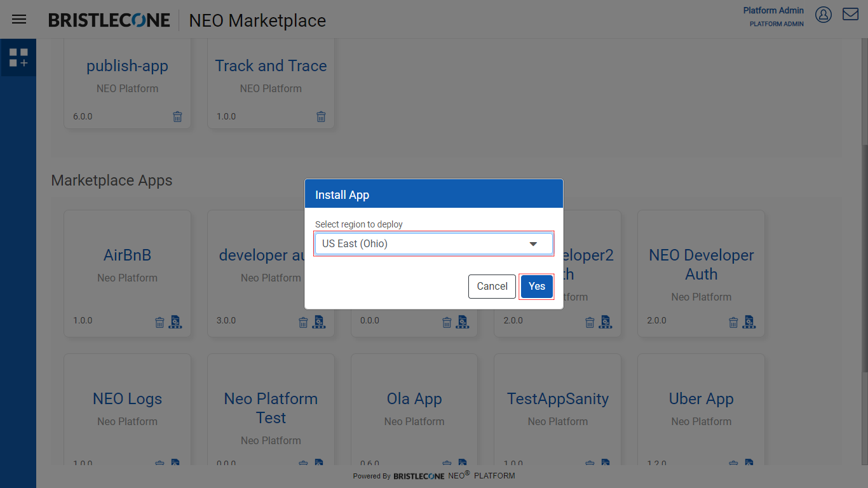Click trash icon on version 3.0.0 developer auth card
Image resolution: width=868 pixels, height=488 pixels.
303,322
